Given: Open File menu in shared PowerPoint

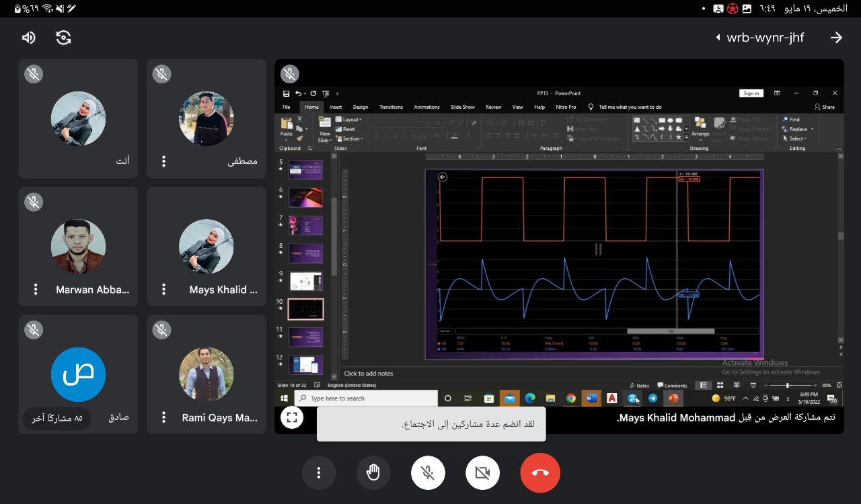Looking at the screenshot, I should tap(287, 107).
